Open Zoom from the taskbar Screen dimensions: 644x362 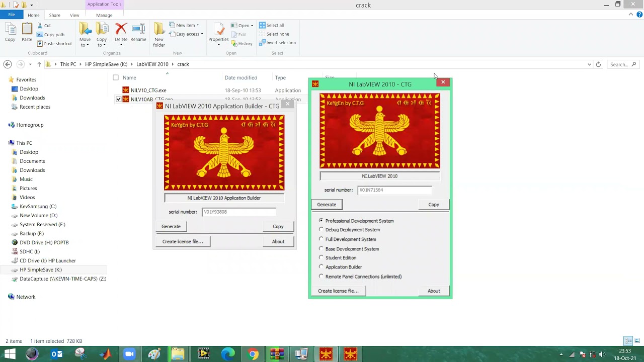129,354
